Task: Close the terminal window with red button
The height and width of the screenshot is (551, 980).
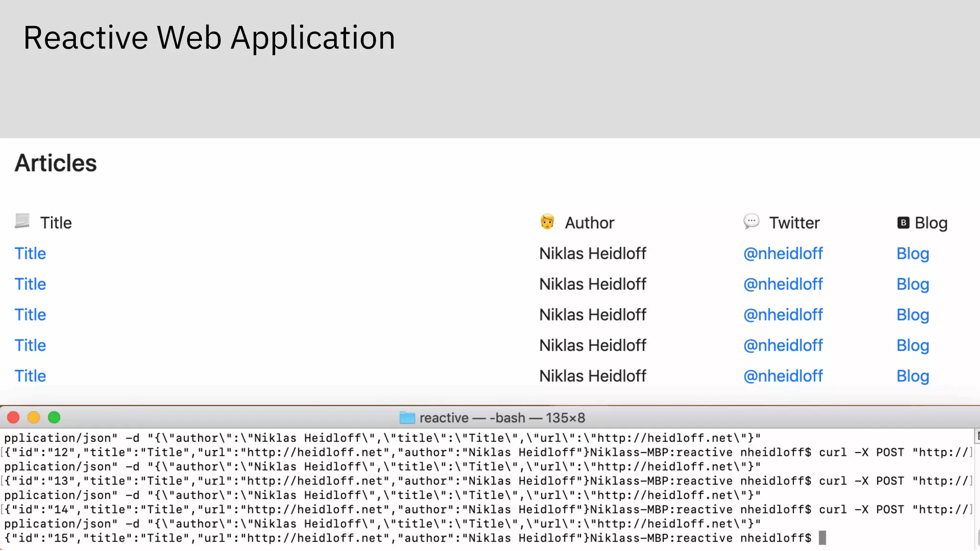Action: tap(13, 418)
